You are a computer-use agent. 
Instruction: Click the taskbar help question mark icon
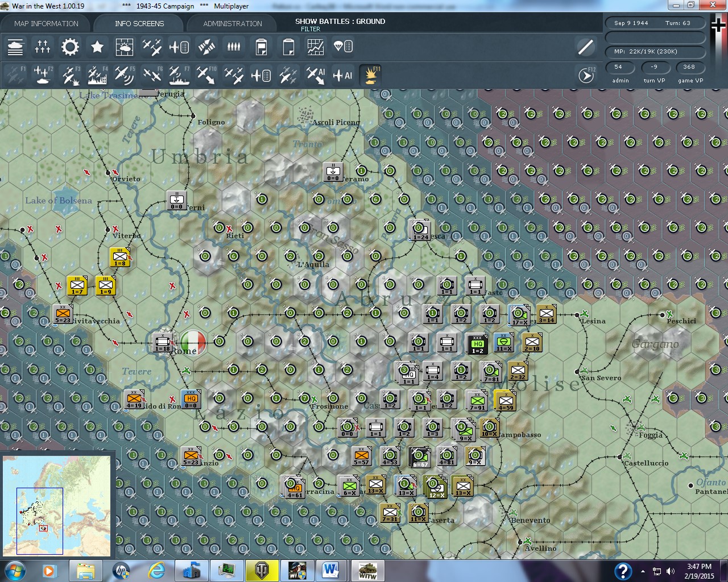click(623, 571)
